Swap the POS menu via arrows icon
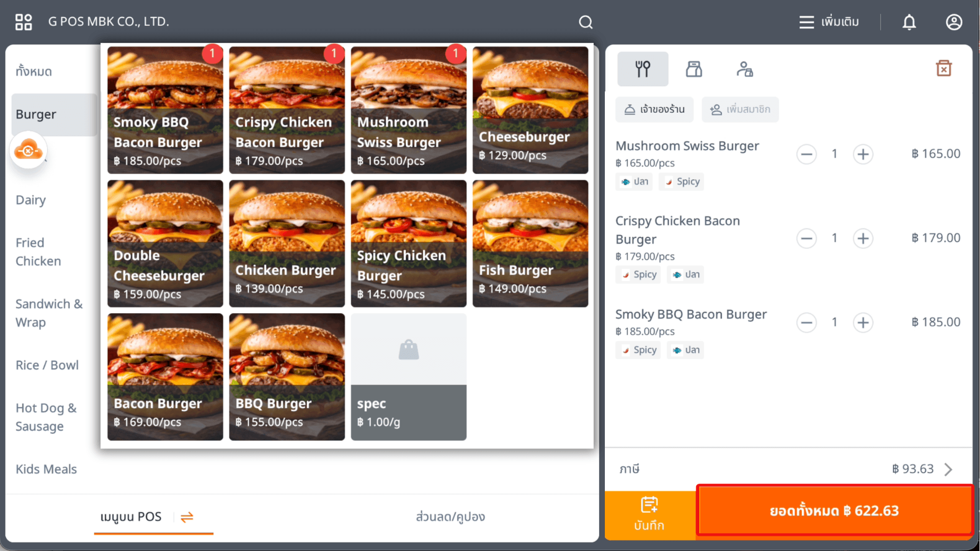Screen dimensions: 980x551 [187, 517]
